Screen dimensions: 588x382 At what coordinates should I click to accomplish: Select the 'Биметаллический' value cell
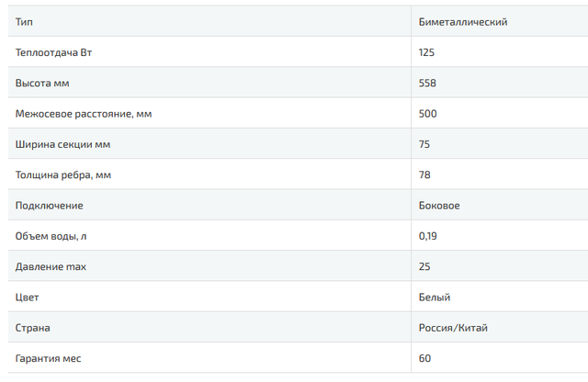(462, 21)
